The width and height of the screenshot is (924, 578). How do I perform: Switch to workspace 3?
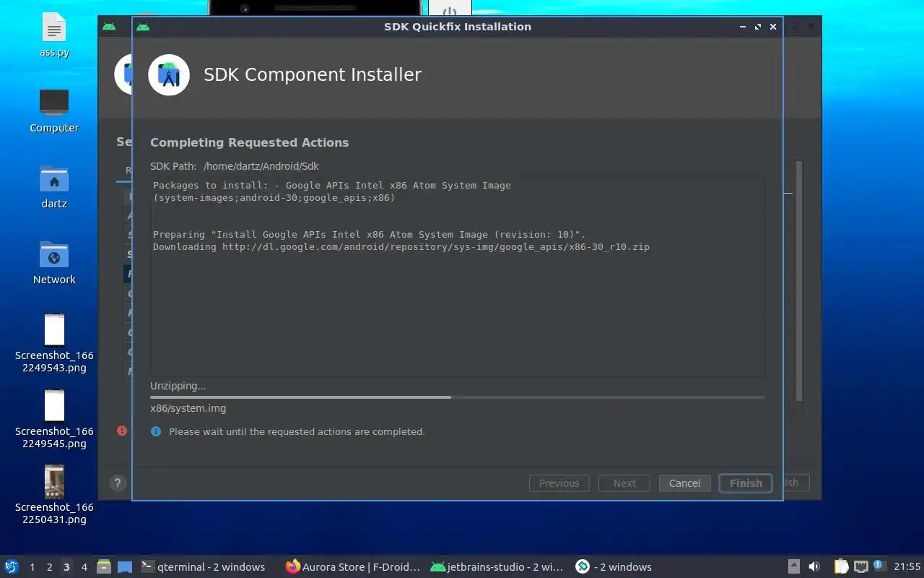click(x=66, y=567)
